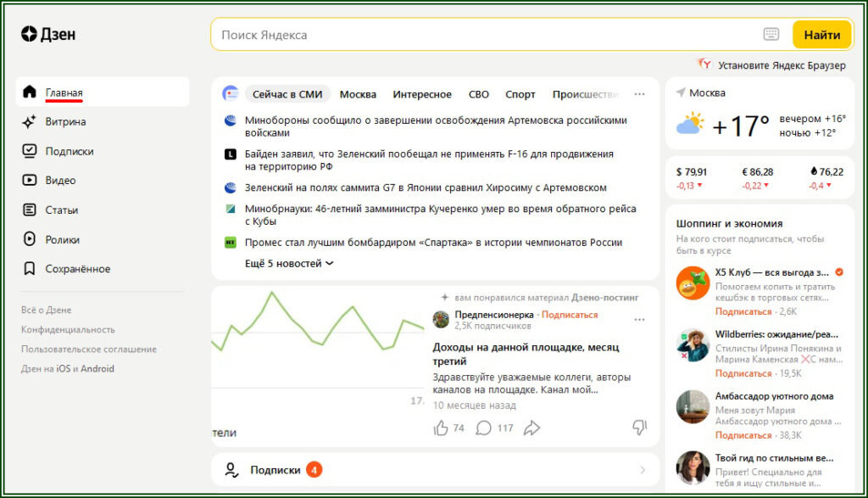Viewport: 868px width, 498px height.
Task: Share the post via the arrow icon
Action: point(531,428)
